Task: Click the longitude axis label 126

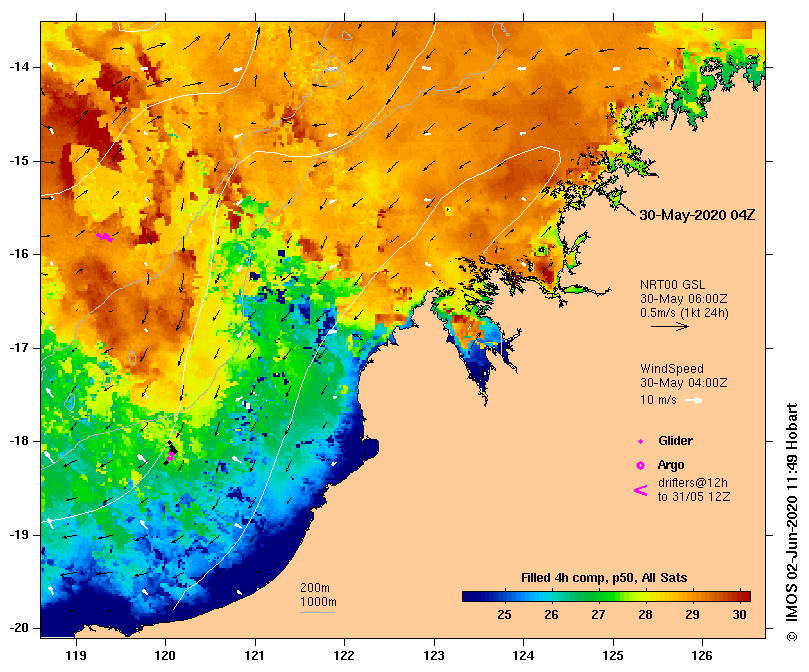Action: tap(702, 655)
